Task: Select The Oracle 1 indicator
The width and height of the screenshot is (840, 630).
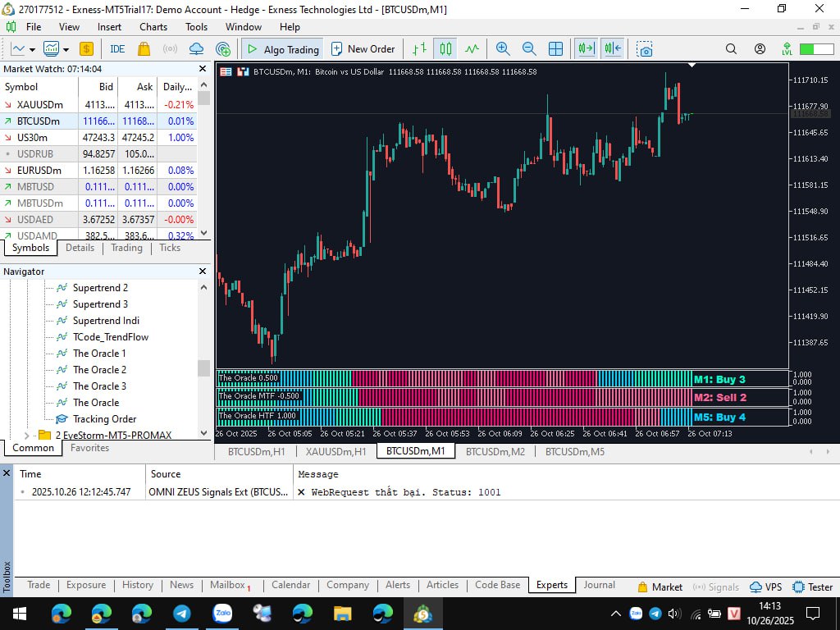Action: (99, 354)
